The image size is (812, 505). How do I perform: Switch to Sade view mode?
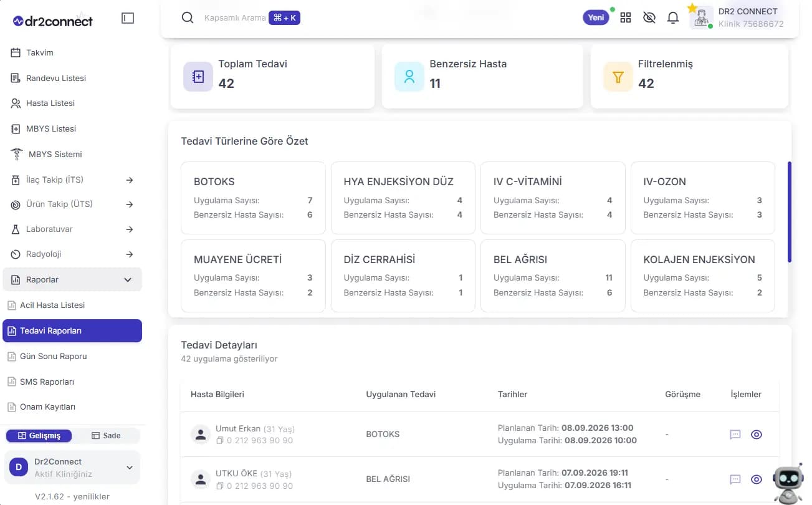(106, 436)
